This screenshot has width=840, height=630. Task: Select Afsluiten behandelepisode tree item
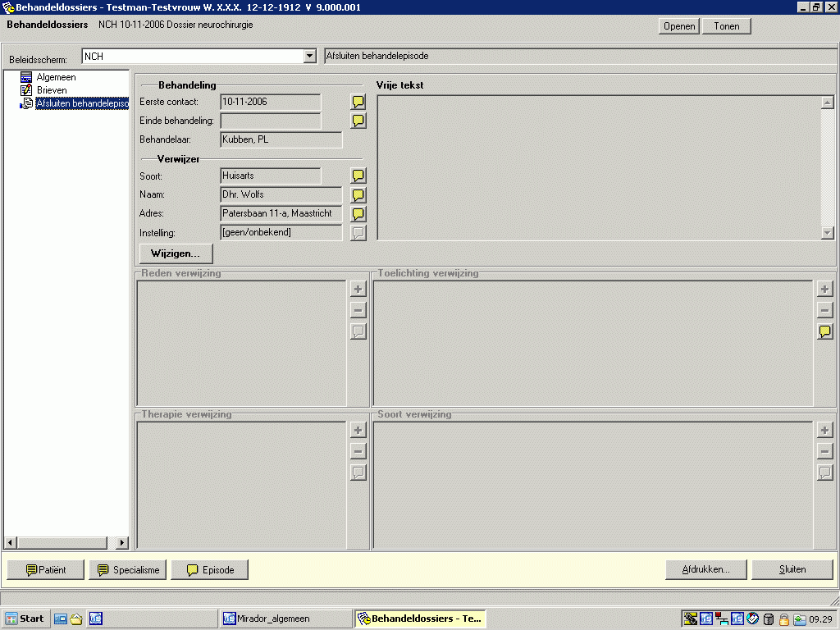(81, 103)
